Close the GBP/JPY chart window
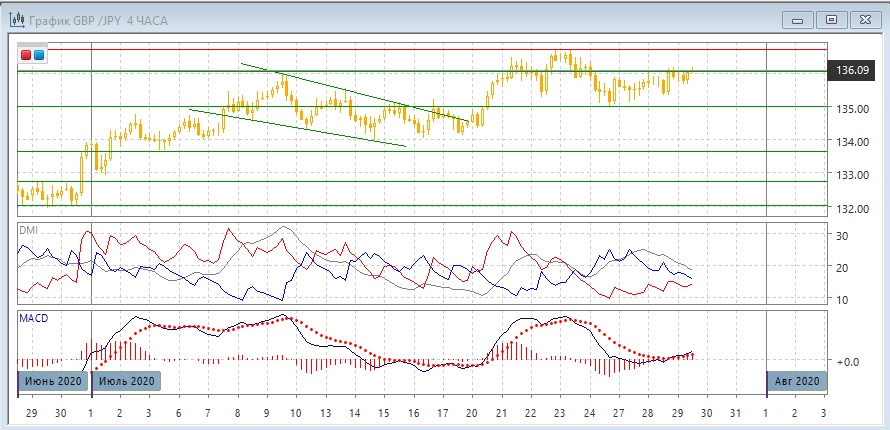This screenshot has width=890, height=430. [x=863, y=19]
